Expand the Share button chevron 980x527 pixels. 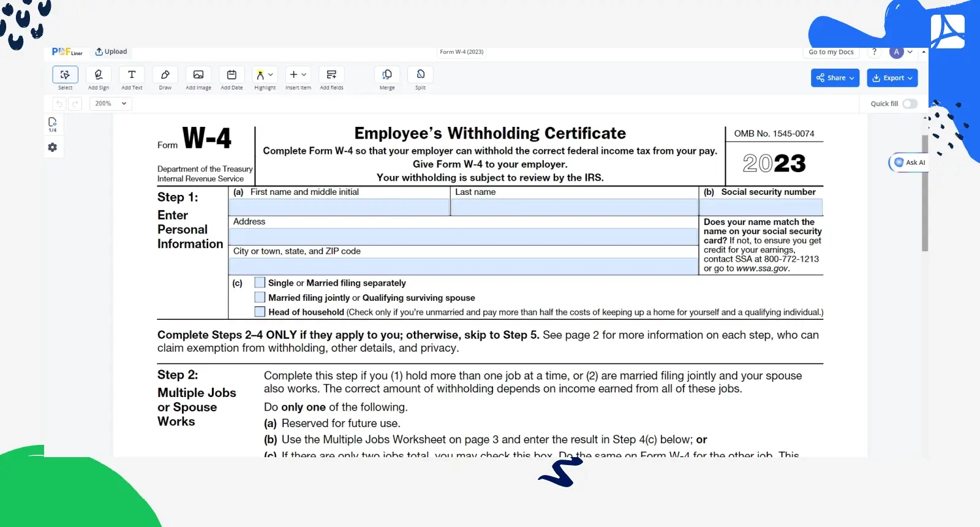[x=851, y=78]
